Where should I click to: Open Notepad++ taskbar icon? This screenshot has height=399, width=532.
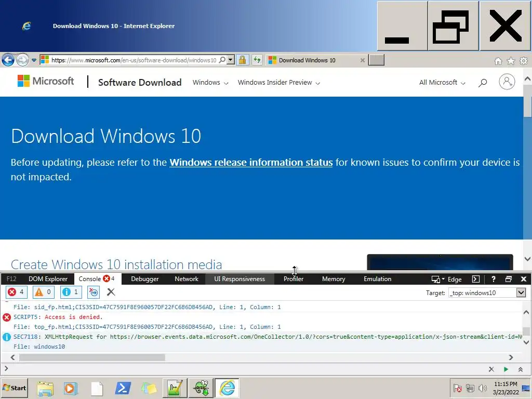175,388
